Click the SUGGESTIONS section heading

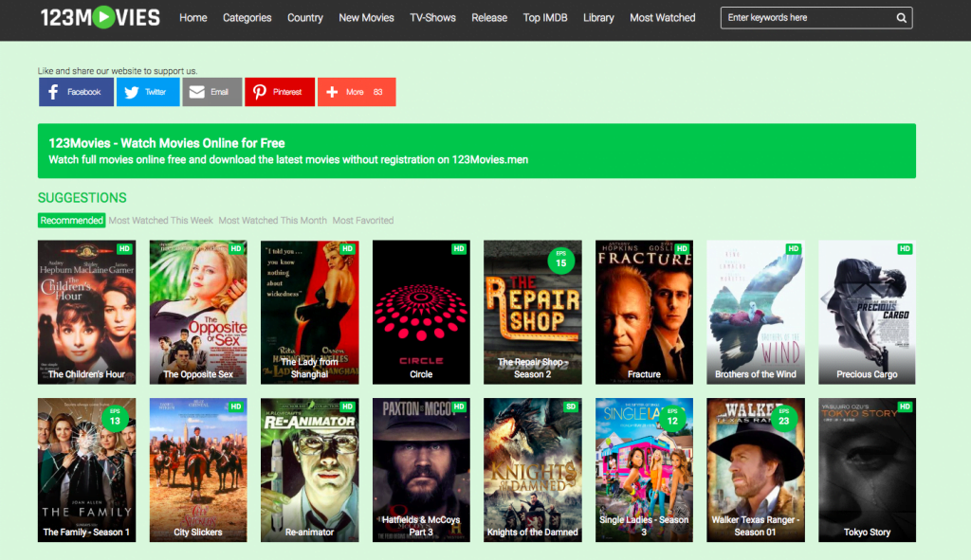(x=82, y=197)
